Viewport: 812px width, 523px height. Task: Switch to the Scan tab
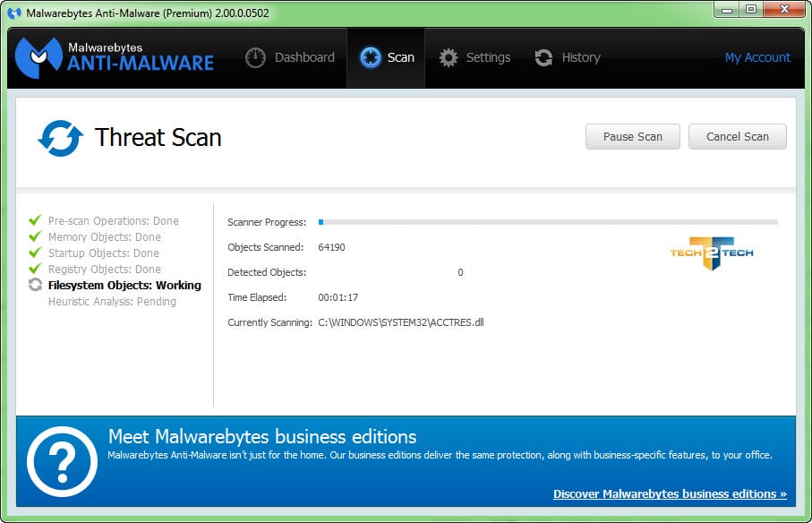(387, 57)
